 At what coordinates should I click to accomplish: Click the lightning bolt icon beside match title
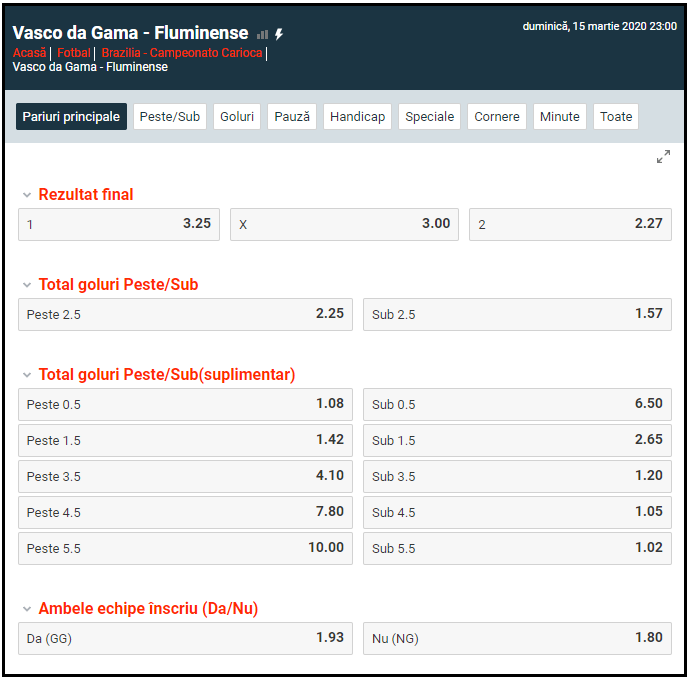tap(279, 34)
